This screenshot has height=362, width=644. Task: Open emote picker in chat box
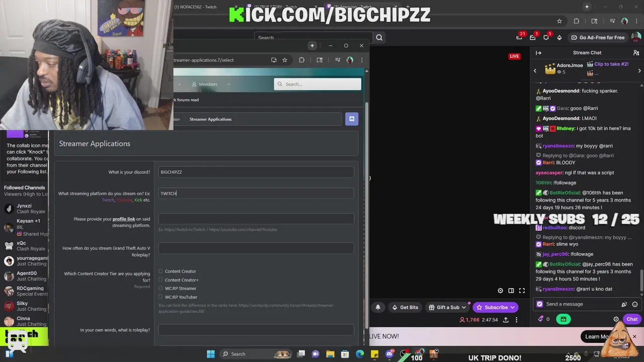635,304
